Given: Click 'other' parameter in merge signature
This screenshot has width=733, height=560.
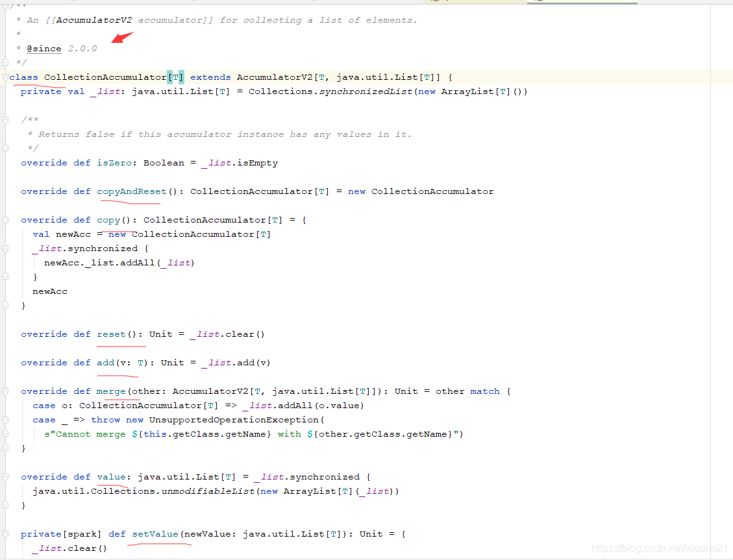Looking at the screenshot, I should click(146, 391).
